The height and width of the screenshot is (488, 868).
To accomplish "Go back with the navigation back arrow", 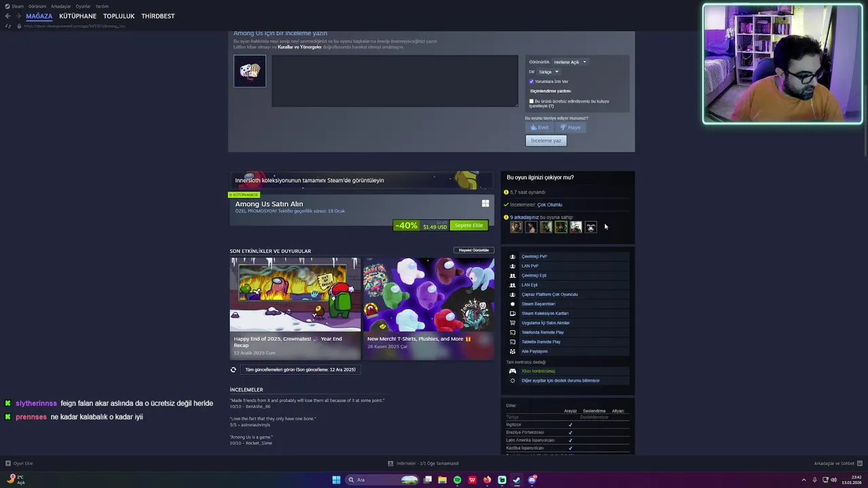I will pos(7,16).
